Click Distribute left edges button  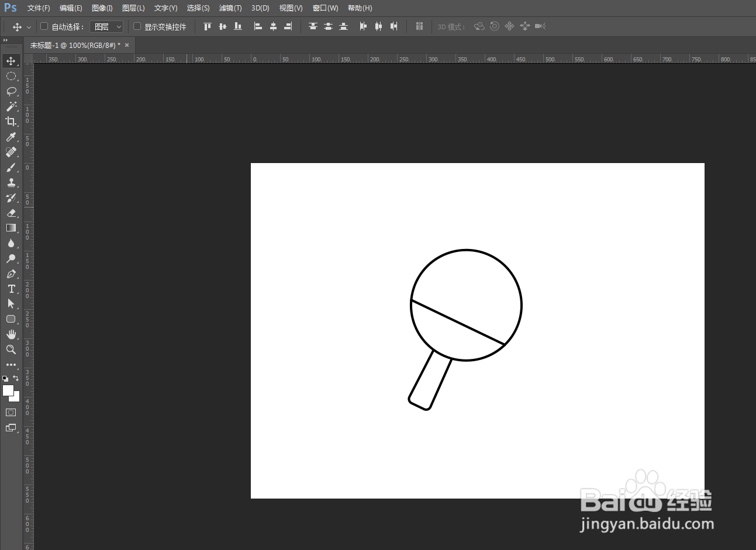tap(364, 26)
